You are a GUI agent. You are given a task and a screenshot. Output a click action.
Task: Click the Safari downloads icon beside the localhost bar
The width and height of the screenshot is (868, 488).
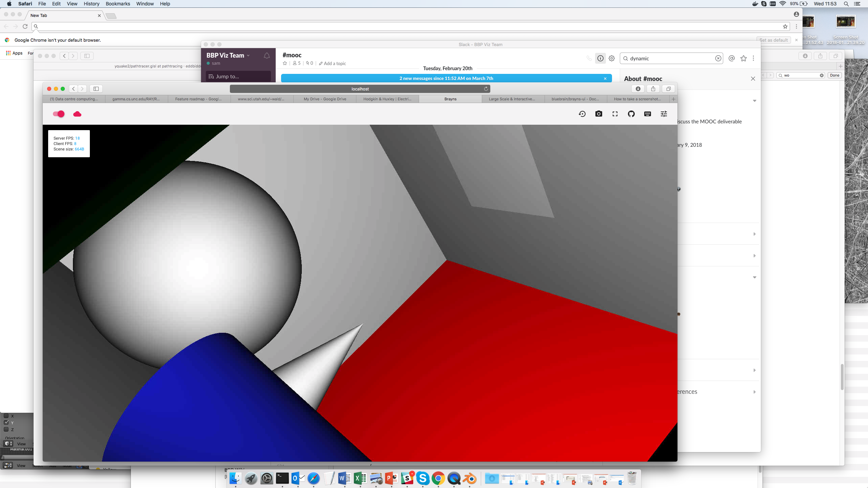pyautogui.click(x=638, y=89)
